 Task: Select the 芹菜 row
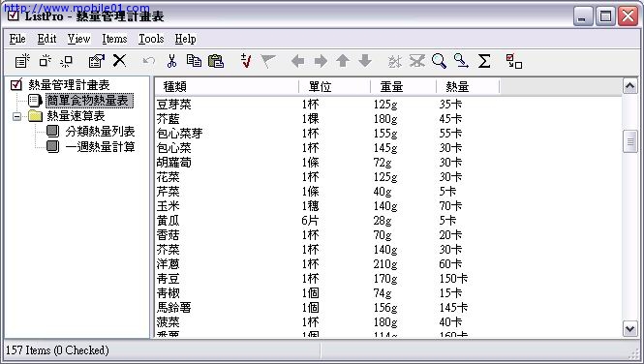point(388,192)
